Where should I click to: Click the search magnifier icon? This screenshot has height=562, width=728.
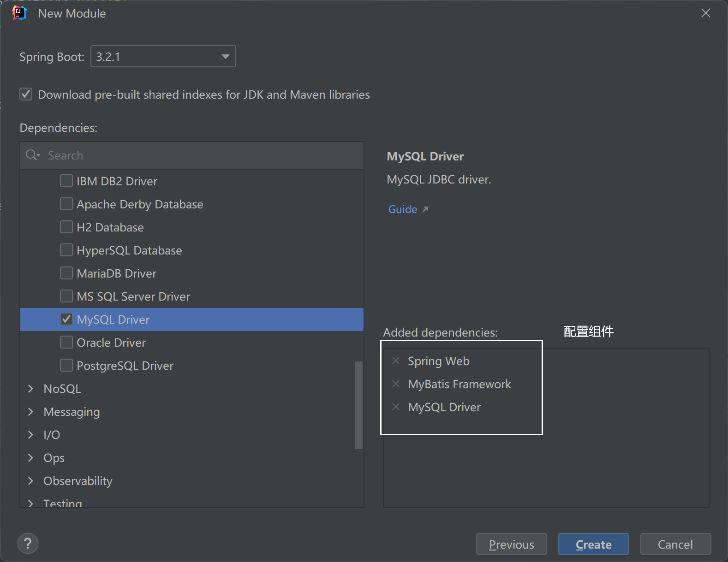(x=33, y=155)
